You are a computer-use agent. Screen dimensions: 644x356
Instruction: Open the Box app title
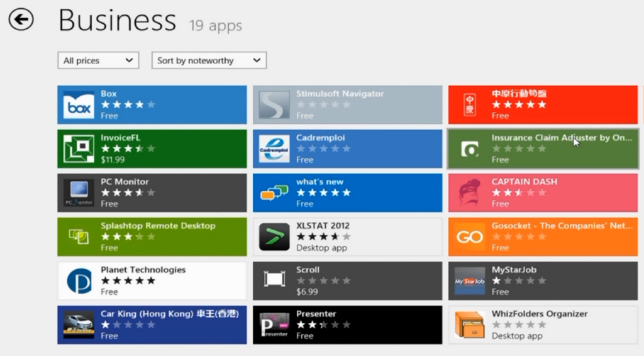[109, 94]
